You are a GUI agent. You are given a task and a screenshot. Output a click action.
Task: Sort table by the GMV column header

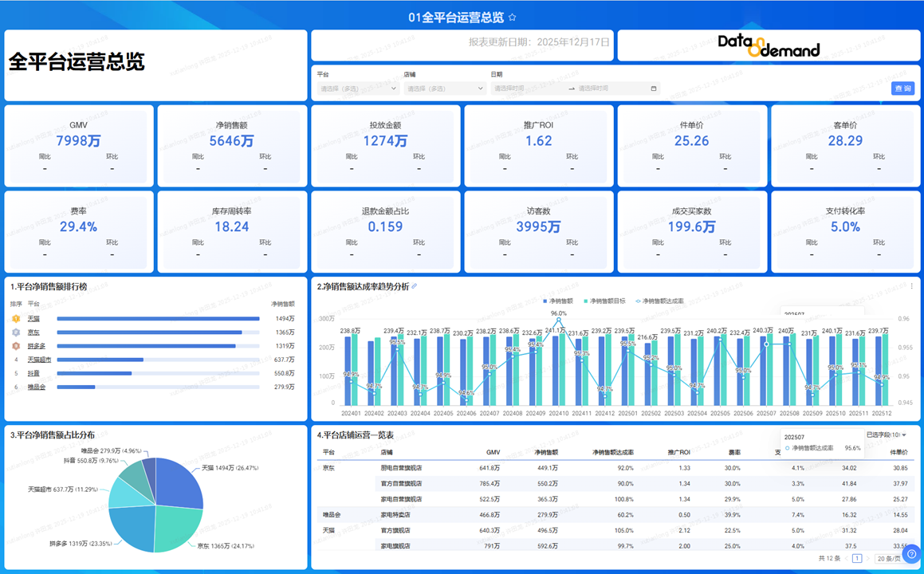tap(493, 453)
